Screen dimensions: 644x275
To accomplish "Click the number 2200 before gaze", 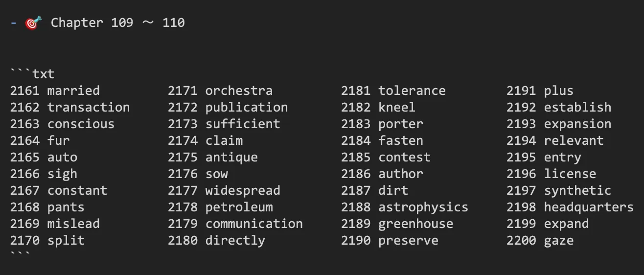I will [x=521, y=240].
